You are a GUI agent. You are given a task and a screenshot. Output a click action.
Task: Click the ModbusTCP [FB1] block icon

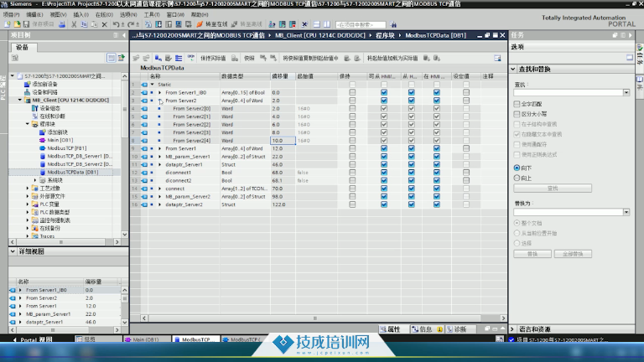(42, 148)
